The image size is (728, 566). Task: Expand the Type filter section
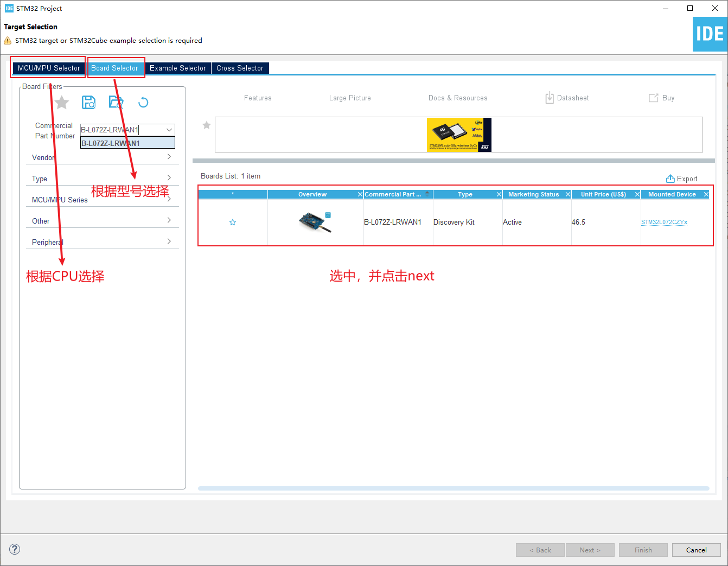[x=102, y=179]
